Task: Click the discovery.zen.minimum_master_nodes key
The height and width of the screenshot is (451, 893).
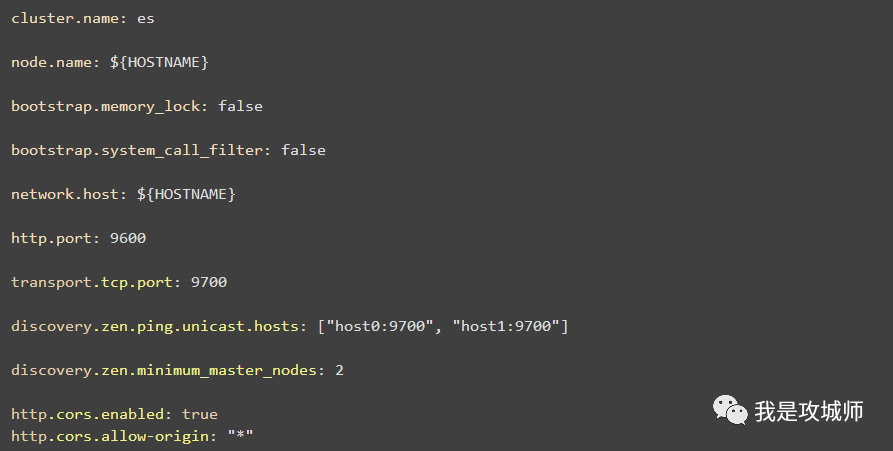Action: pyautogui.click(x=166, y=370)
